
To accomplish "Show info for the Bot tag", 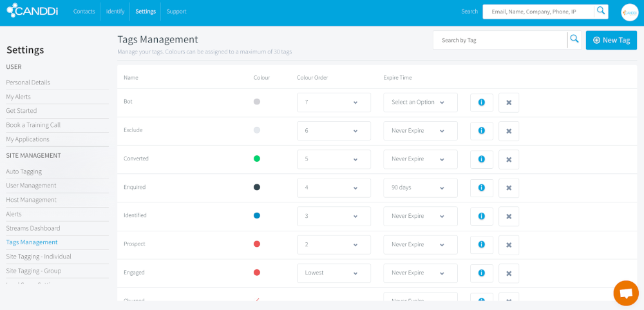I will (481, 102).
